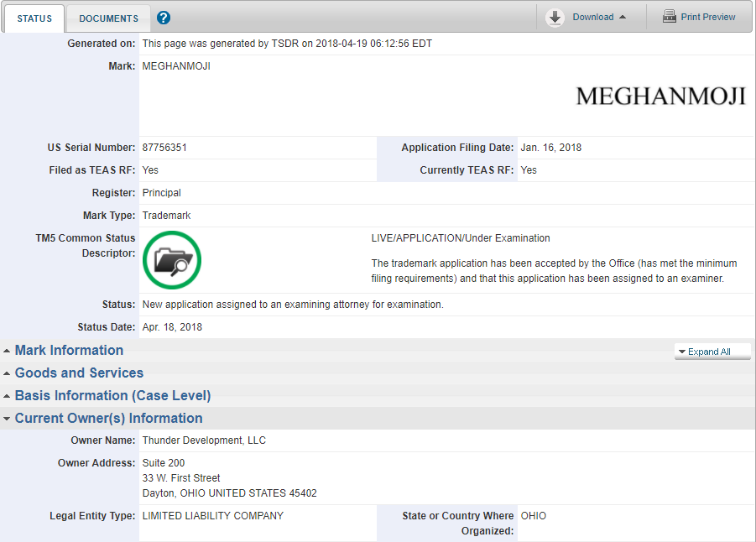The width and height of the screenshot is (756, 542).
Task: Select the LIVE/APPLICATION/Under Examination status text
Action: coord(461,238)
